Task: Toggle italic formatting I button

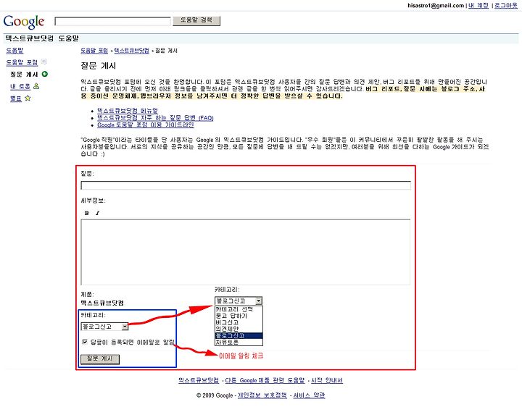Action: point(97,213)
